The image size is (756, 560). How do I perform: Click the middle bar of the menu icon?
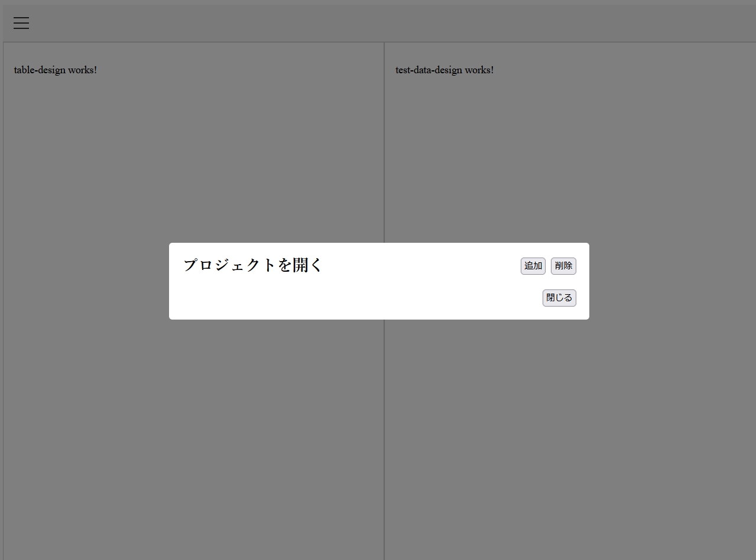(x=21, y=23)
